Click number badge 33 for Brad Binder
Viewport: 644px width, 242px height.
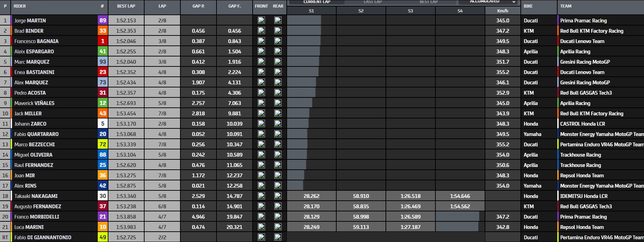[x=103, y=31]
